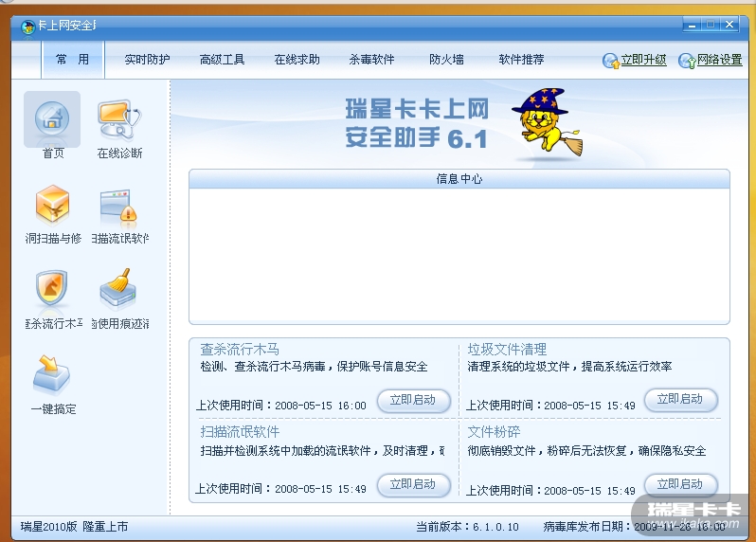
Task: Click the globe icon beside 立即升级
Action: pyautogui.click(x=610, y=61)
